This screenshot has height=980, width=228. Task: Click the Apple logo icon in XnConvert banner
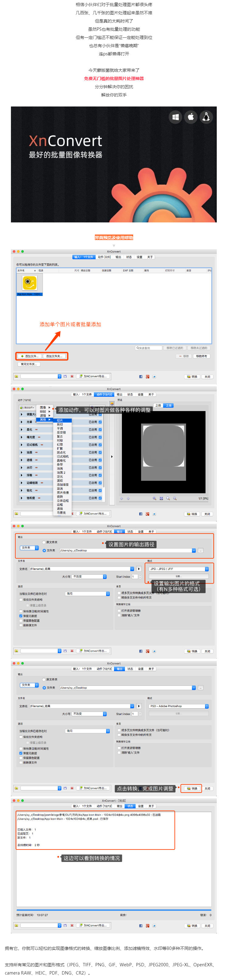[191, 117]
